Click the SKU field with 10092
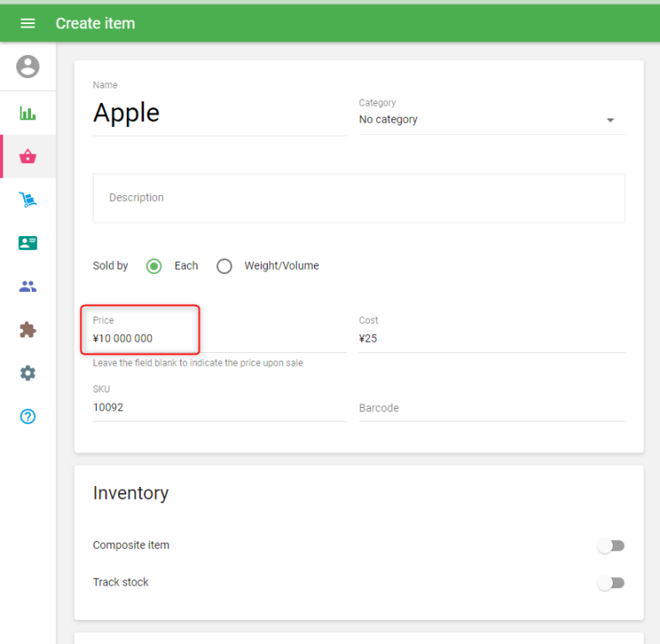 (x=219, y=408)
